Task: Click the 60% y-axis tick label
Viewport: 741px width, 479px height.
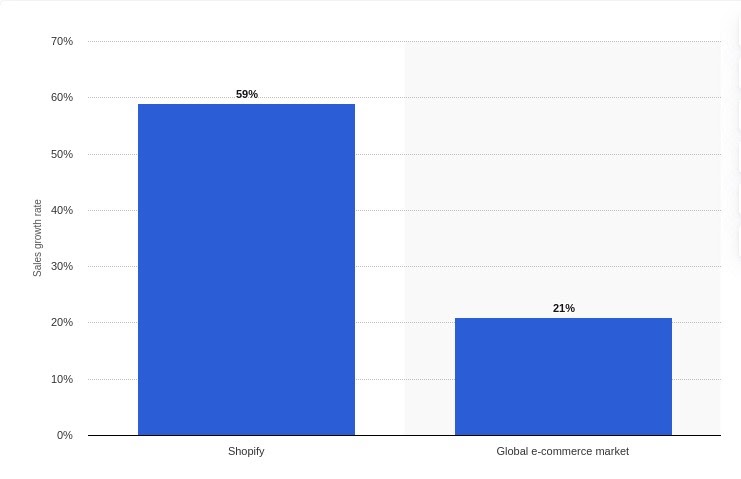Action: coord(62,97)
